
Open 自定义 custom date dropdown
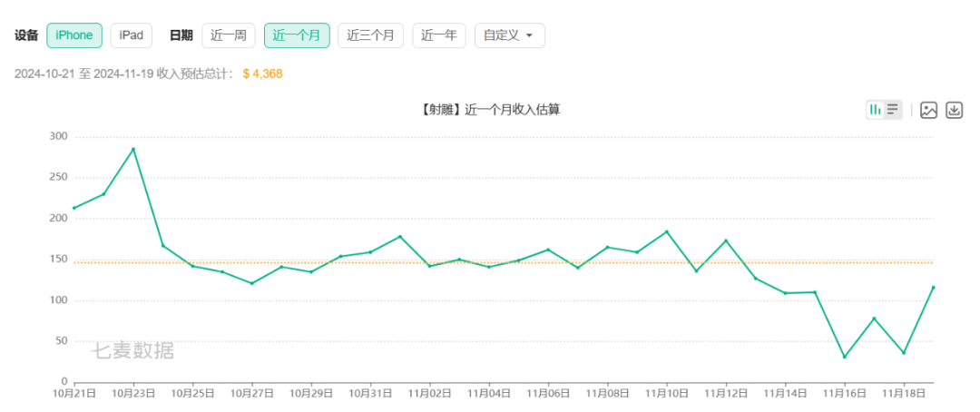[x=509, y=35]
